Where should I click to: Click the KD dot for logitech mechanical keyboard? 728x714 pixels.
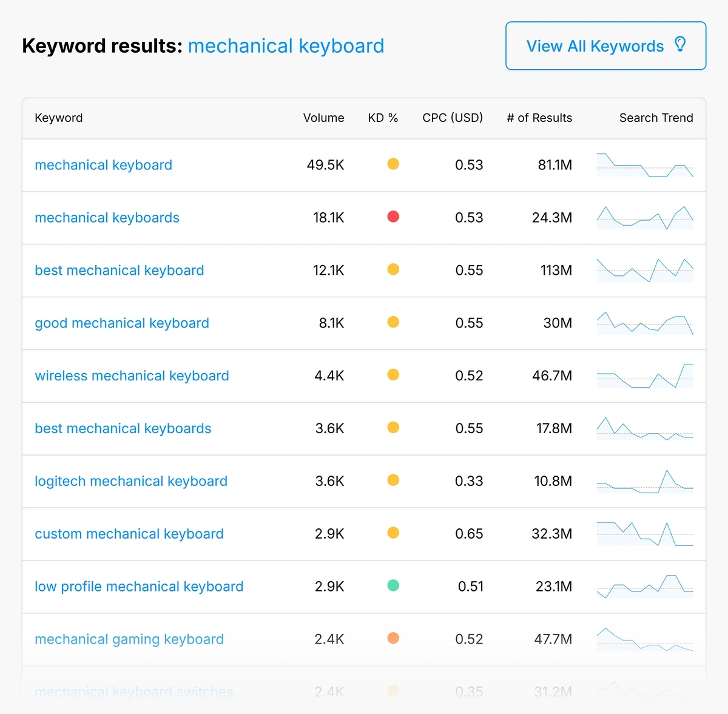pyautogui.click(x=393, y=480)
